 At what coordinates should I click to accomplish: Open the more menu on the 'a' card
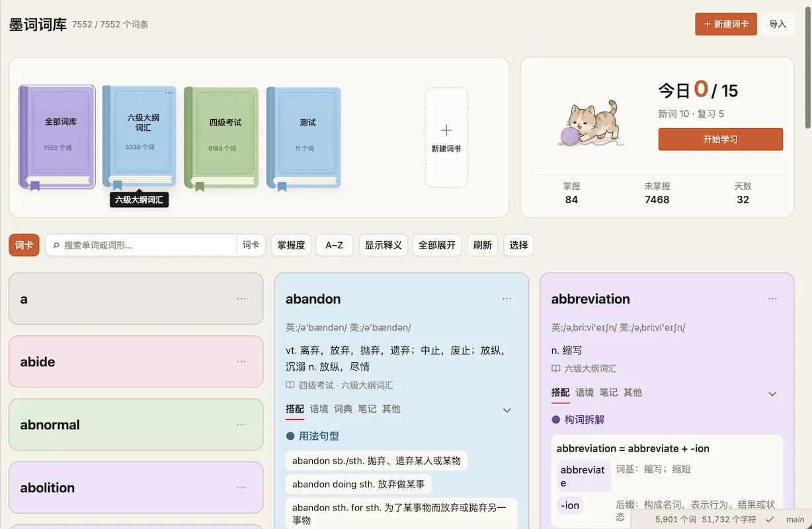pyautogui.click(x=241, y=299)
